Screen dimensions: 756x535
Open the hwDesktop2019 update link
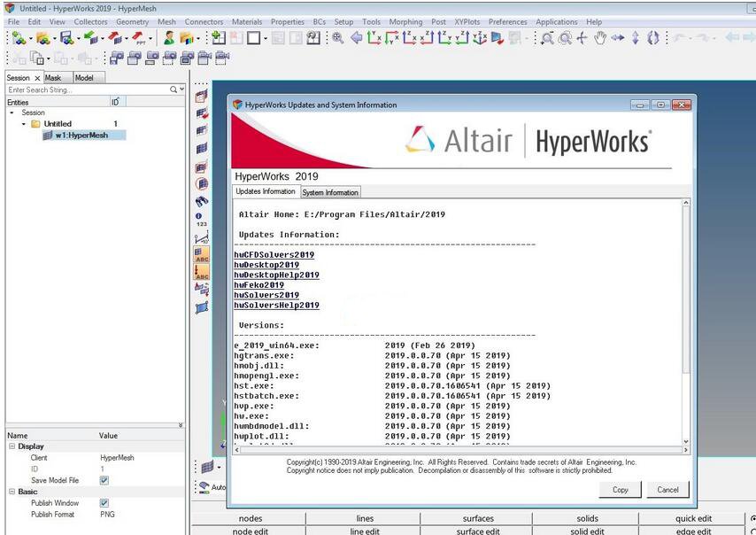tap(268, 266)
